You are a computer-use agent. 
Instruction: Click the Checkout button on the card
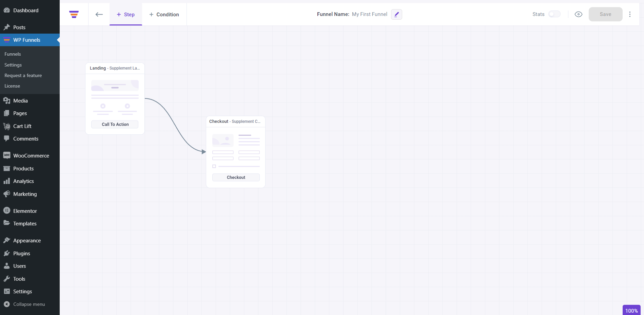[x=236, y=177]
